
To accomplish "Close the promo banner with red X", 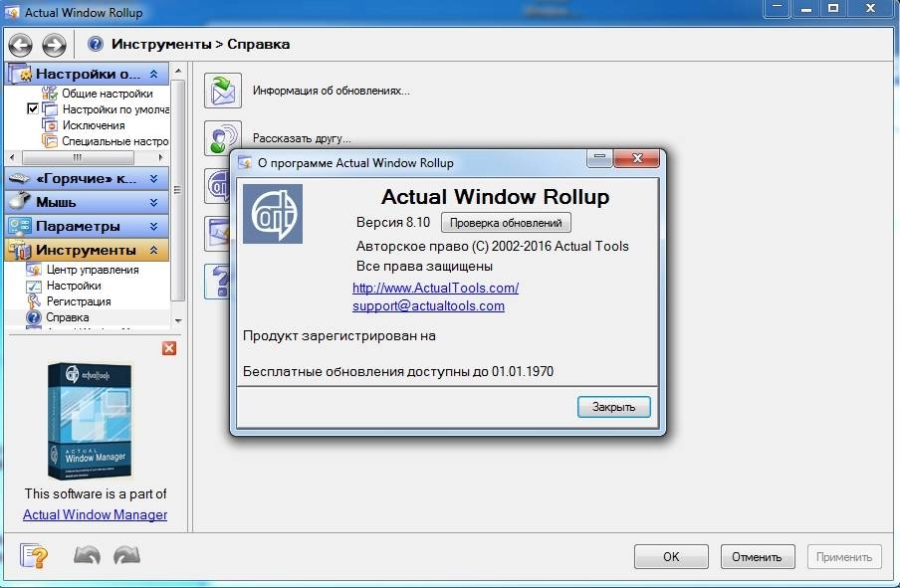I will [x=169, y=348].
